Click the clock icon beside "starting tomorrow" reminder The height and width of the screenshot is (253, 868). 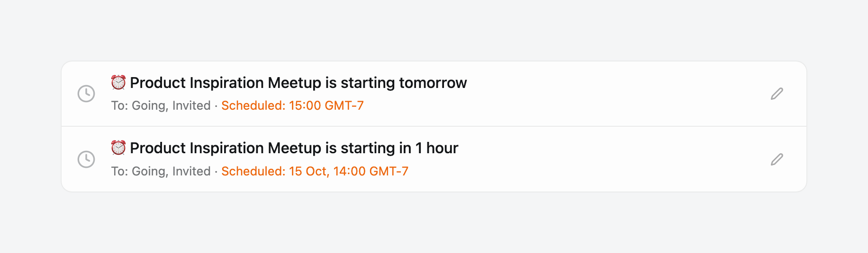86,94
